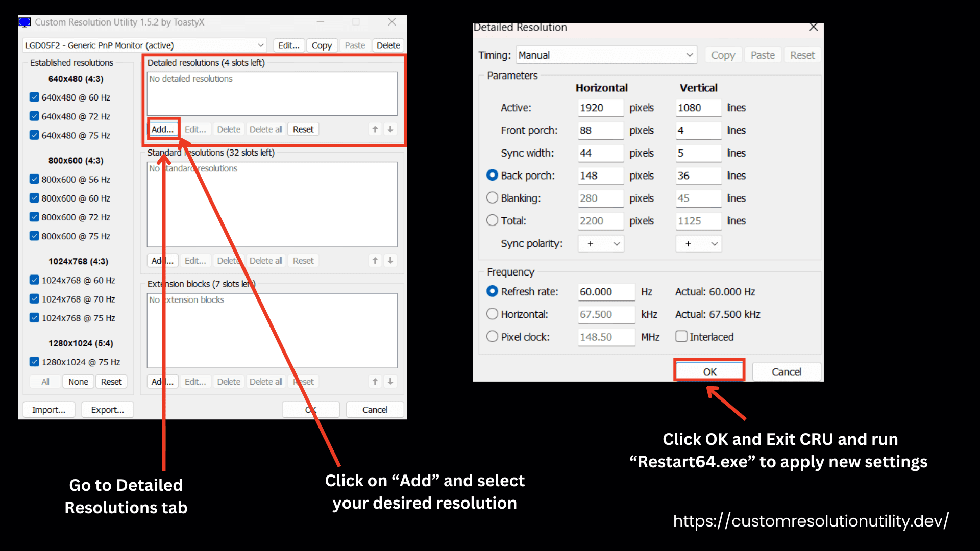Move detailed resolution up with arrow icon
The image size is (980, 551).
pyautogui.click(x=375, y=129)
